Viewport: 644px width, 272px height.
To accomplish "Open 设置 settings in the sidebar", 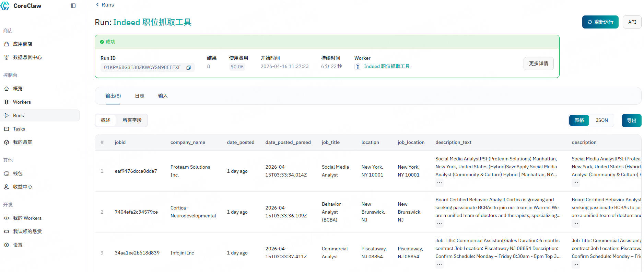I will pyautogui.click(x=18, y=245).
